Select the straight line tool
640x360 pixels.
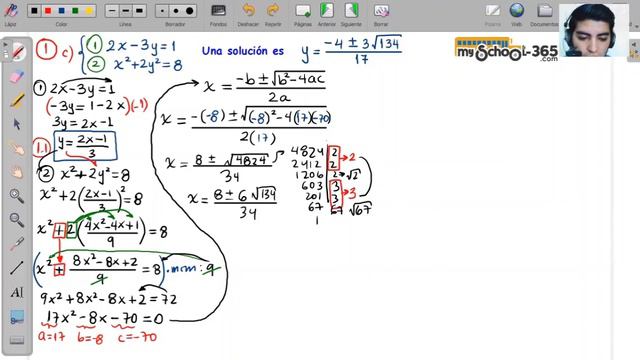click(17, 268)
